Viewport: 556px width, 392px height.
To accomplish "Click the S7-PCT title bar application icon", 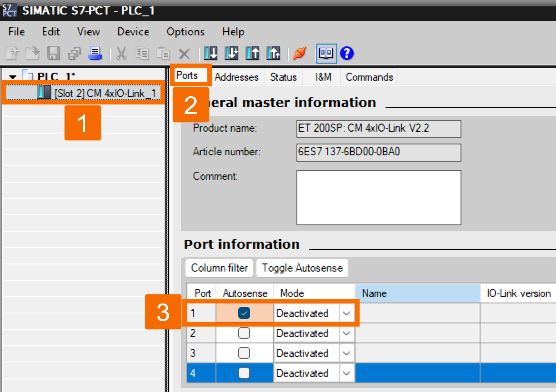I will pyautogui.click(x=9, y=10).
